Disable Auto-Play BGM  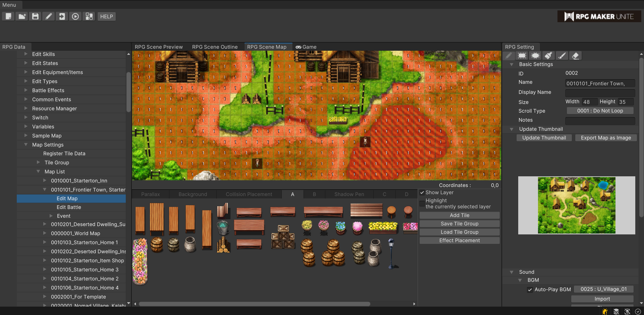pyautogui.click(x=530, y=289)
